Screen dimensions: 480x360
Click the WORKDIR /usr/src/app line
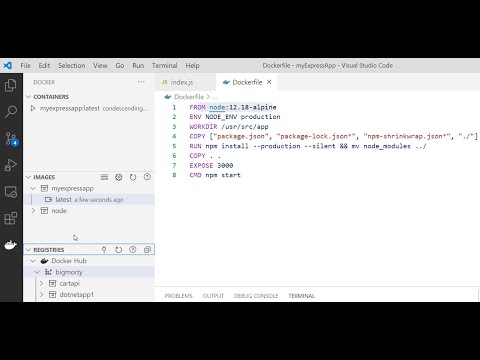click(x=229, y=127)
